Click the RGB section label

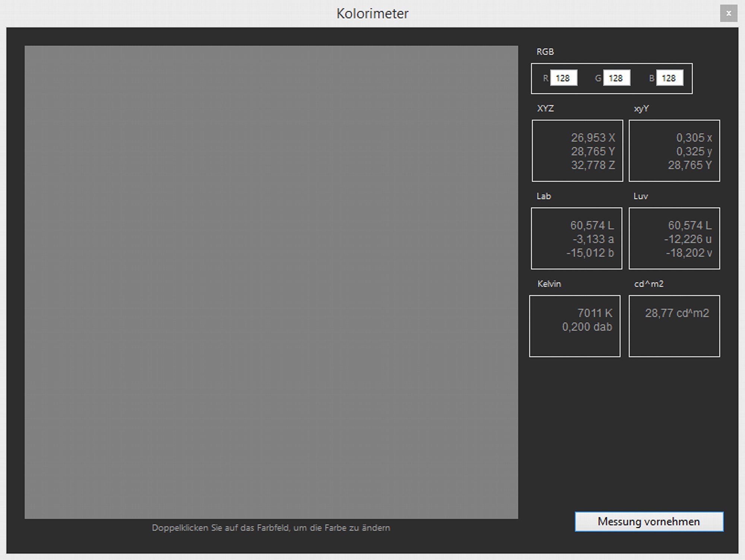545,52
